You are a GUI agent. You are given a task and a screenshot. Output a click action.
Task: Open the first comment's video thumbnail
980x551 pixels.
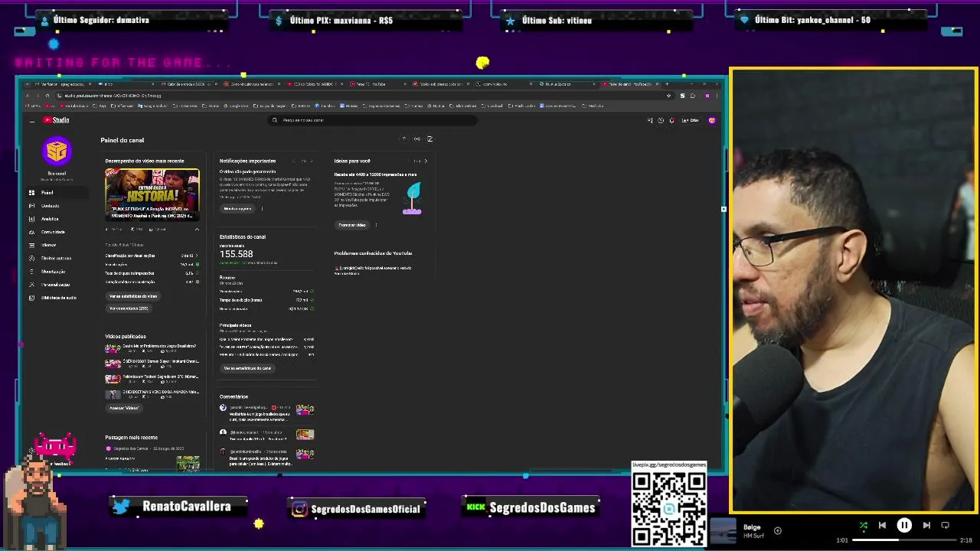[x=305, y=411]
